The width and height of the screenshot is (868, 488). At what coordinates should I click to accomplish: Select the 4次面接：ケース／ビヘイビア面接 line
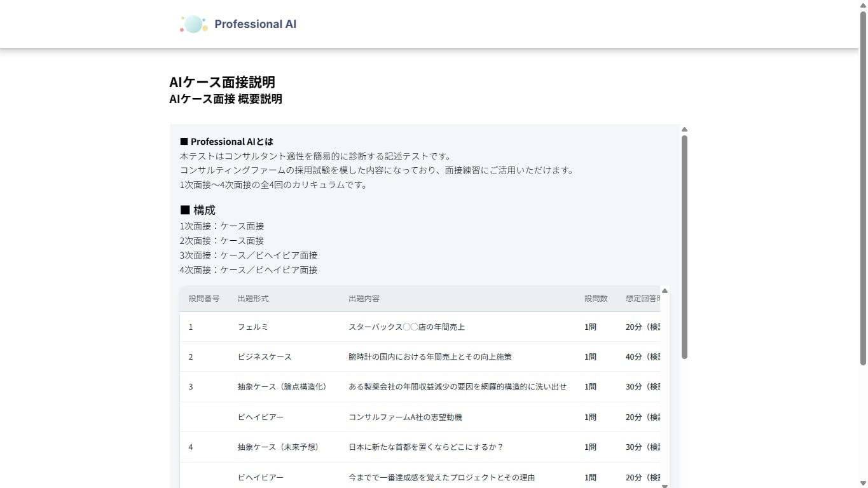coord(249,270)
